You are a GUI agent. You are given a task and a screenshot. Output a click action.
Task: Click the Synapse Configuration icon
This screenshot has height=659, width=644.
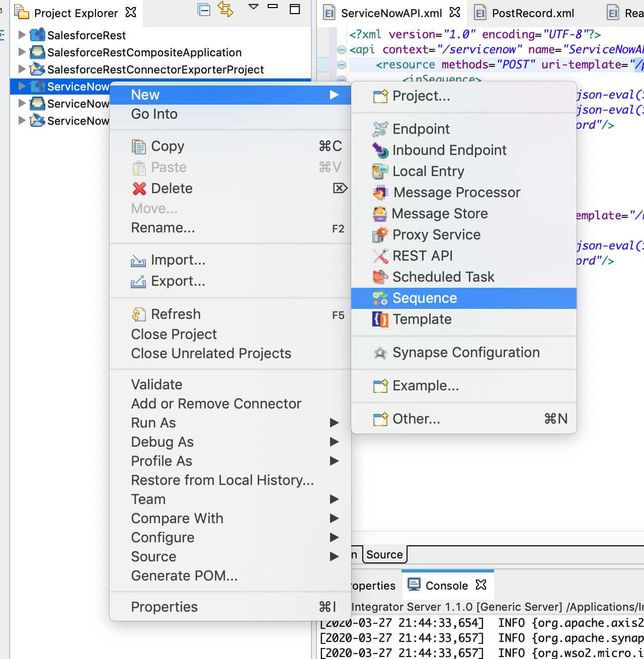[x=380, y=353]
